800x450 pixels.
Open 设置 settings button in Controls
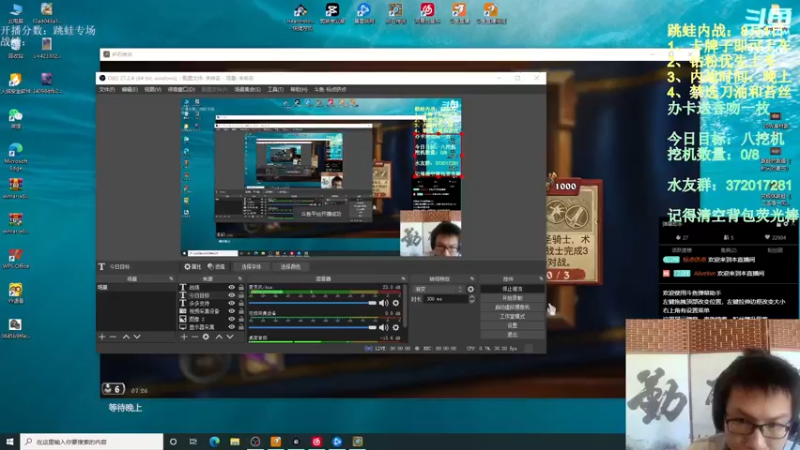(512, 326)
